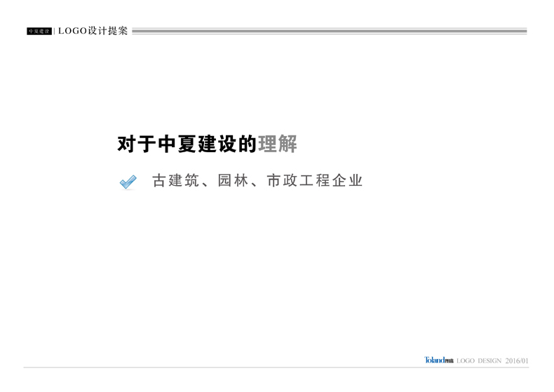Click the black 对于中夏建设的 title text
Screen dimensions: 554x392
click(187, 144)
